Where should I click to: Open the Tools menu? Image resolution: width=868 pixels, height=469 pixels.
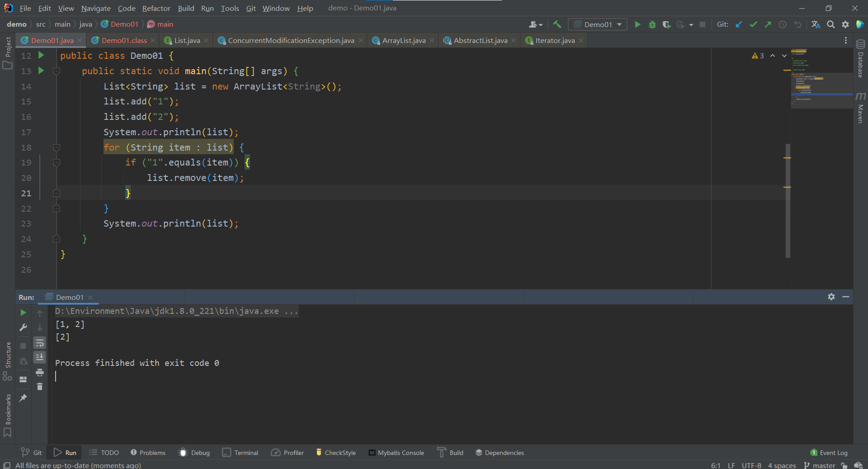point(230,8)
